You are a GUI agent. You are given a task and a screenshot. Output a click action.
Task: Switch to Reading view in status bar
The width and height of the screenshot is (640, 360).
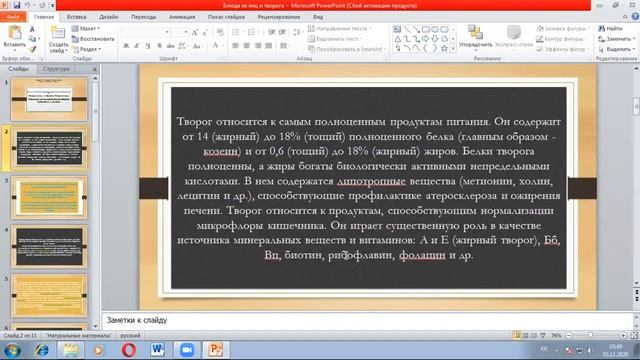[534, 335]
